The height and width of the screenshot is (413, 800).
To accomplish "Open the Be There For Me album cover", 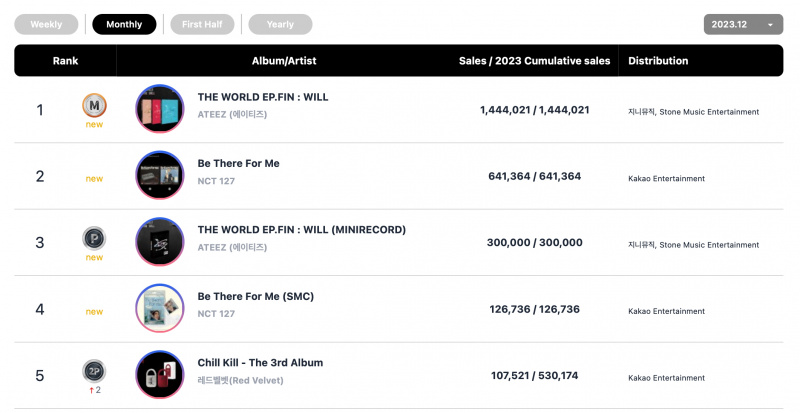I will [x=160, y=175].
